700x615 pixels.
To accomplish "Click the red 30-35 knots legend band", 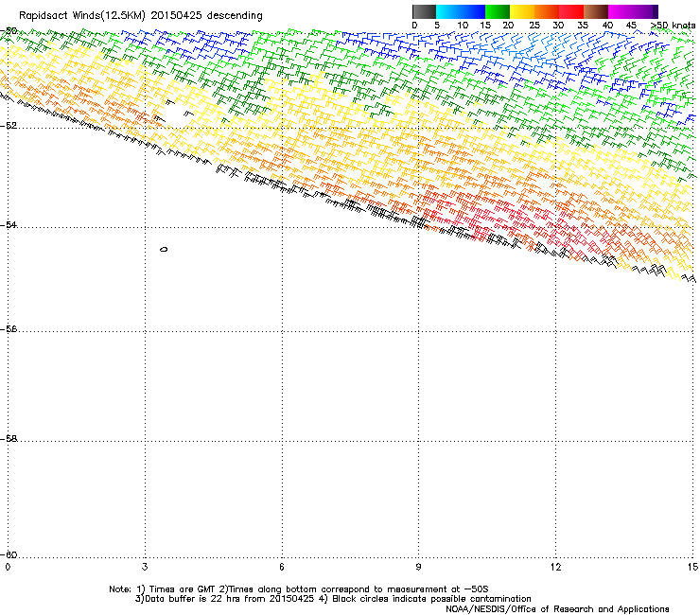I will pos(571,11).
